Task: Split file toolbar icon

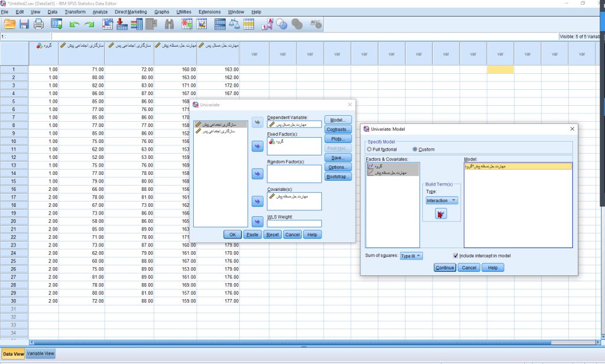Action: [220, 24]
